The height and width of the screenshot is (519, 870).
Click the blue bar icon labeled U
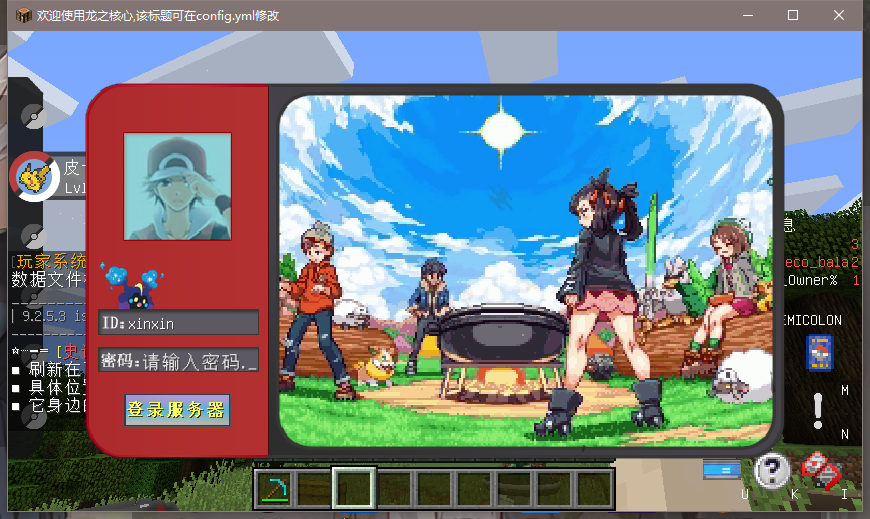721,470
